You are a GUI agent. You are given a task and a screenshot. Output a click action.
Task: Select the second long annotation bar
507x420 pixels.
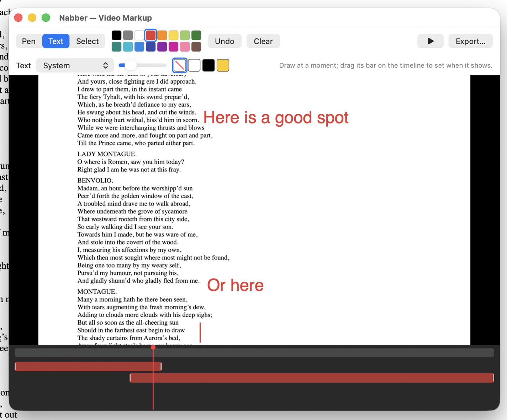(x=312, y=378)
